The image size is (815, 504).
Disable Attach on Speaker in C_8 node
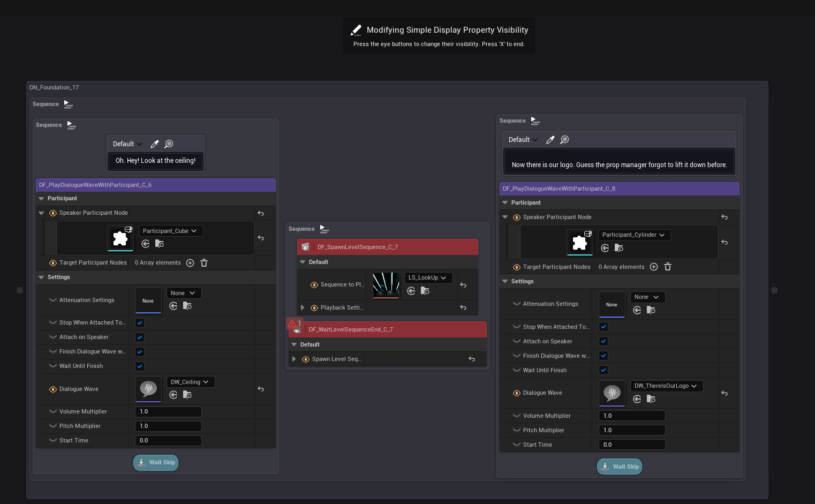point(603,341)
